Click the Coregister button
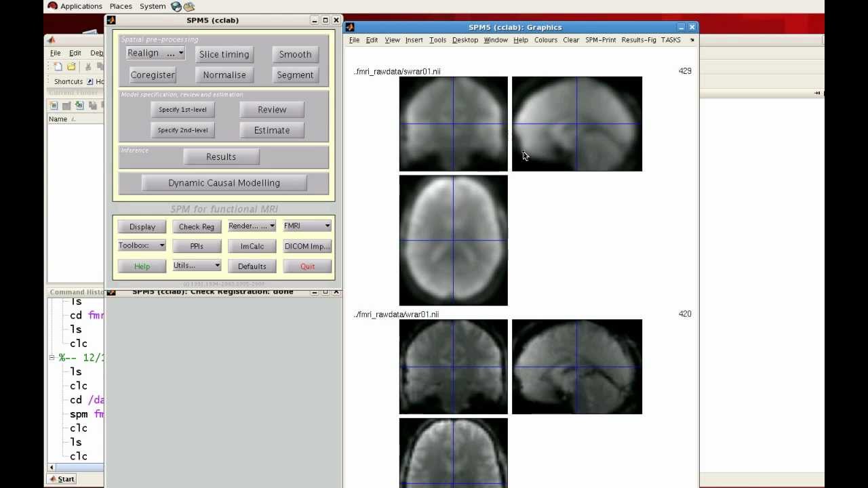Screen dimensions: 868x488 click(x=153, y=75)
